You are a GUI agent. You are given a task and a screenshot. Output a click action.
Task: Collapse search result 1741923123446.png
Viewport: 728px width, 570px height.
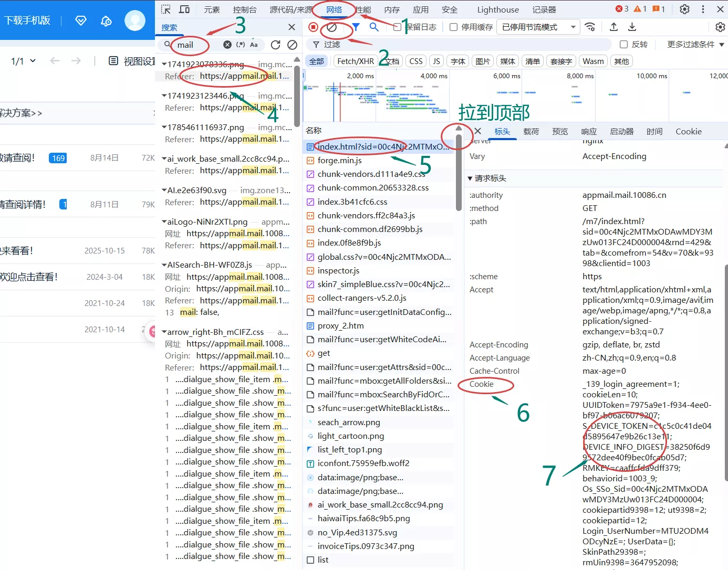164,96
